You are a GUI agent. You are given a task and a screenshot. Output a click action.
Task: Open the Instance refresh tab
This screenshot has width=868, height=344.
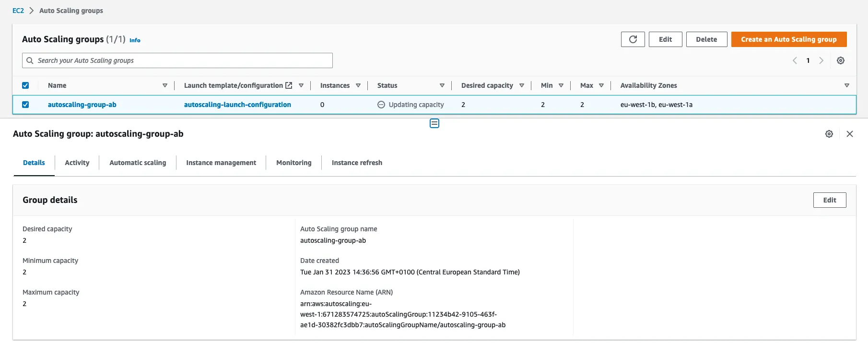(x=357, y=163)
